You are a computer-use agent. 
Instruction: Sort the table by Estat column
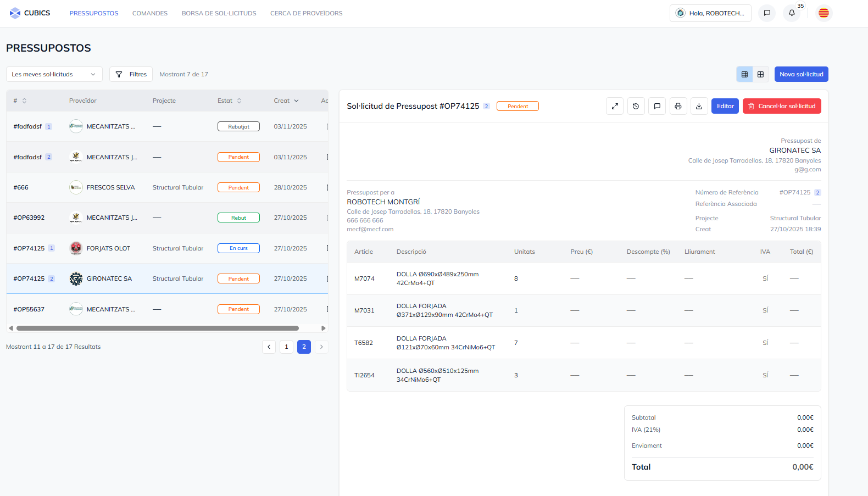point(229,101)
